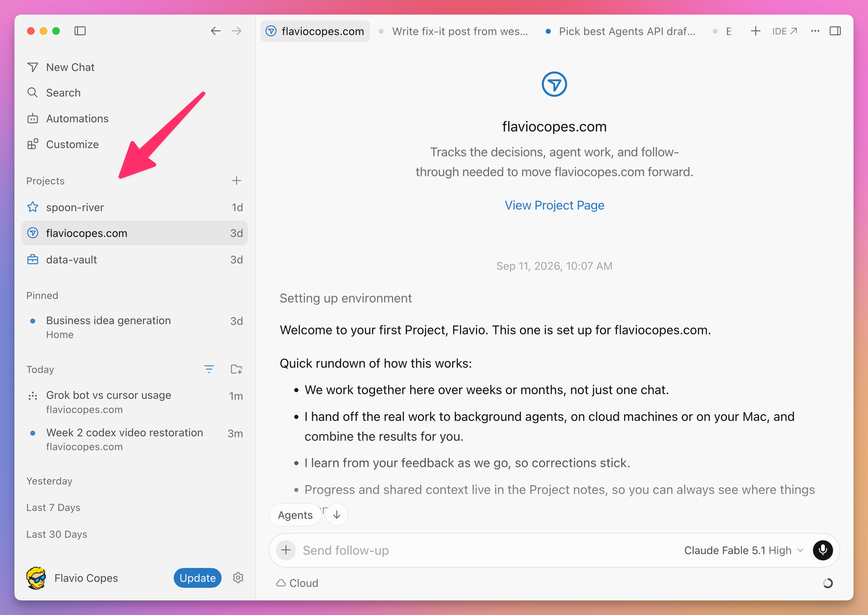This screenshot has height=615, width=868.
Task: Click the Setting up environment status text
Action: tap(345, 298)
